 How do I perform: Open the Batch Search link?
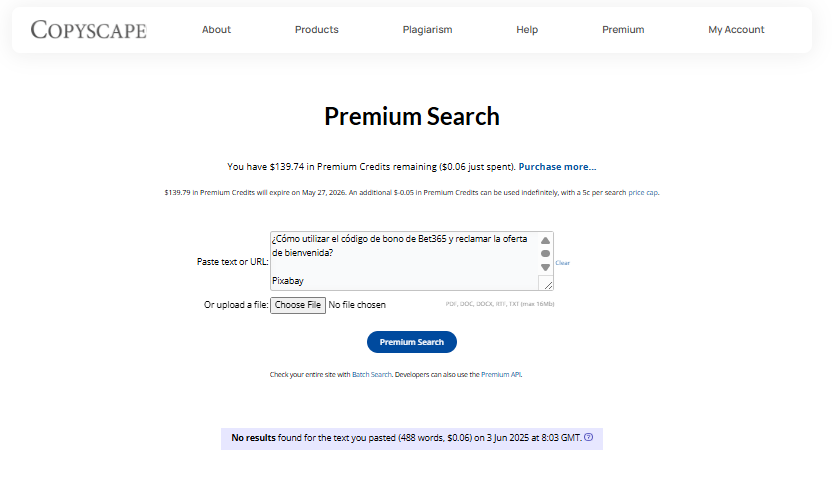point(372,374)
